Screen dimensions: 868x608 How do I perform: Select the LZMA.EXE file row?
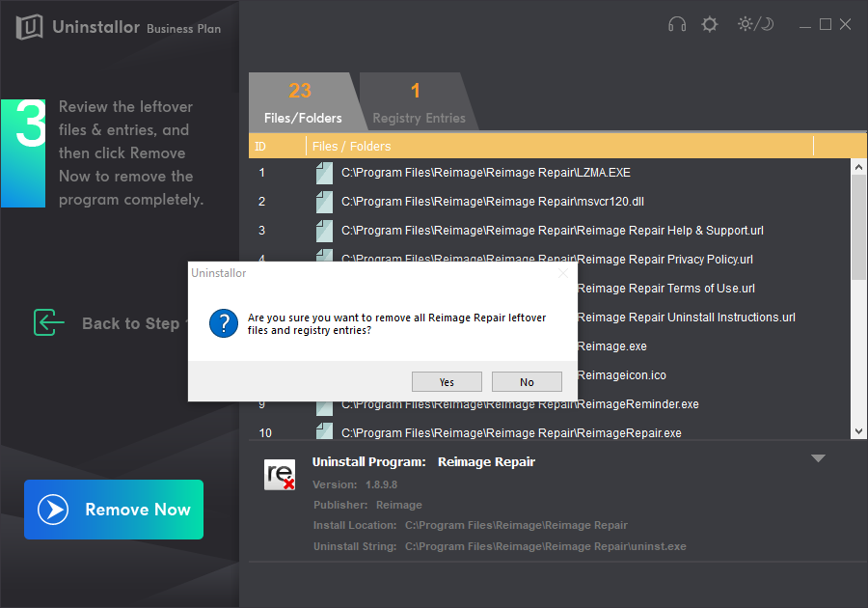point(549,173)
